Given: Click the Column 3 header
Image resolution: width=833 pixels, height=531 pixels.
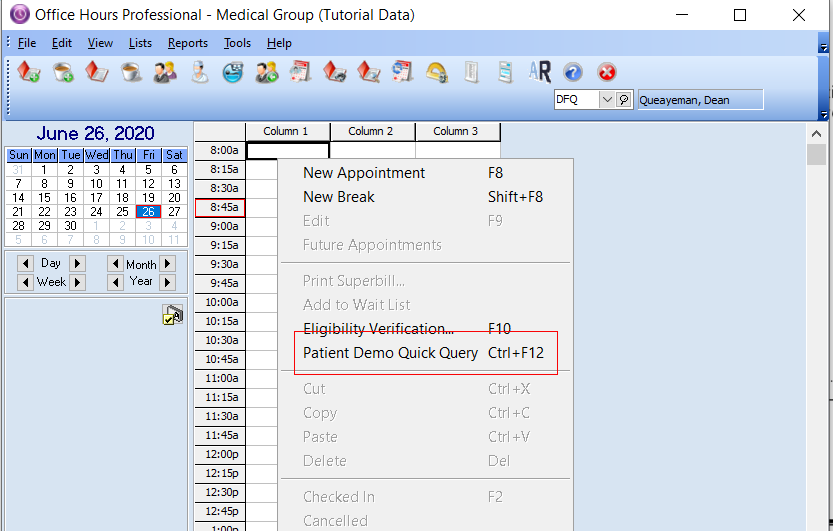Looking at the screenshot, I should click(x=457, y=132).
